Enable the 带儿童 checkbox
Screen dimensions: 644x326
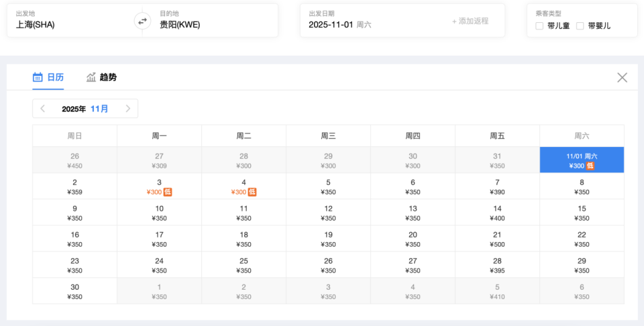point(539,26)
